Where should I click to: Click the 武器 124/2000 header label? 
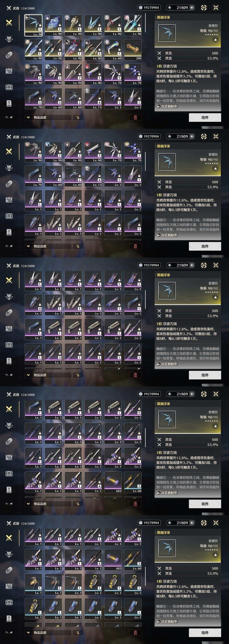pos(21,8)
